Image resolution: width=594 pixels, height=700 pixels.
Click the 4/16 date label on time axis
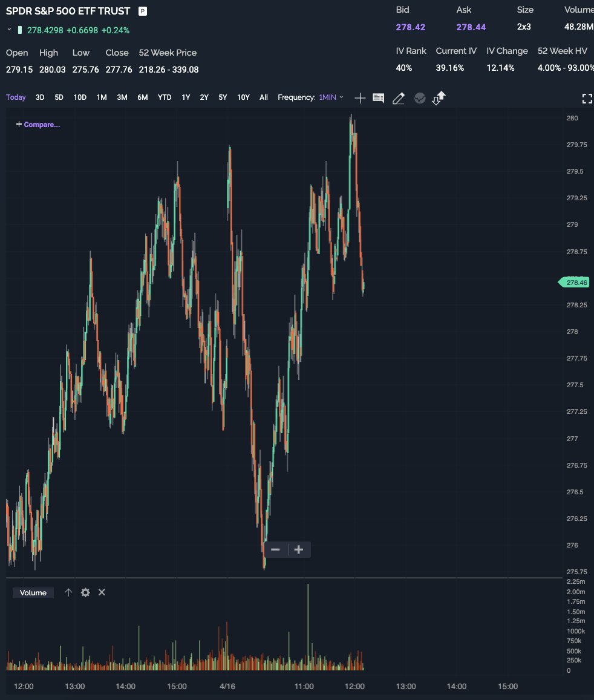(227, 686)
